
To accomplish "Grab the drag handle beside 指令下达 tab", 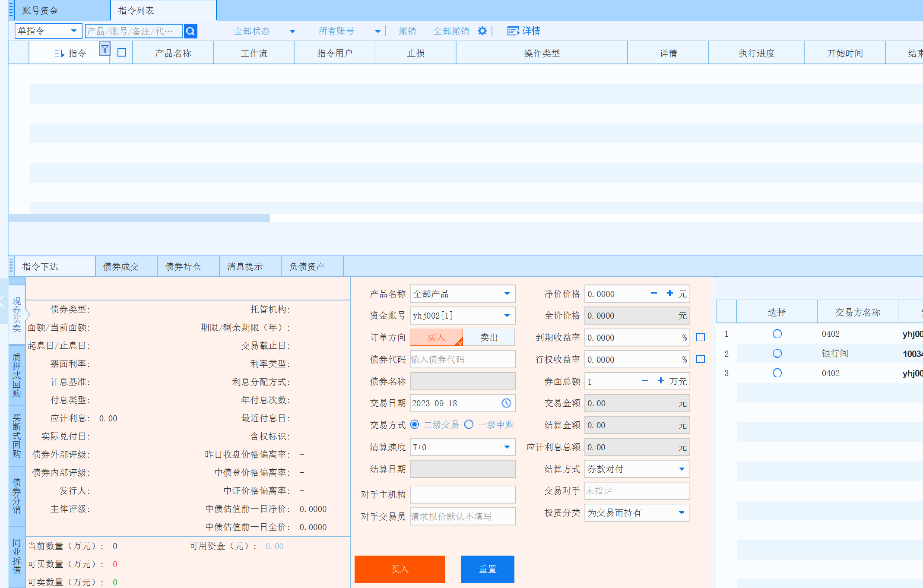I will pyautogui.click(x=11, y=266).
